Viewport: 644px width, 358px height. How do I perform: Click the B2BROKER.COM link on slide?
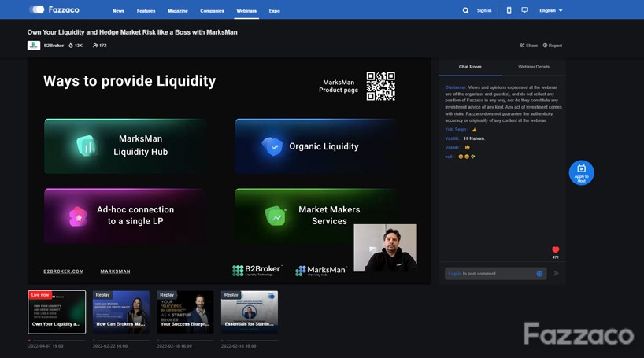coord(64,271)
